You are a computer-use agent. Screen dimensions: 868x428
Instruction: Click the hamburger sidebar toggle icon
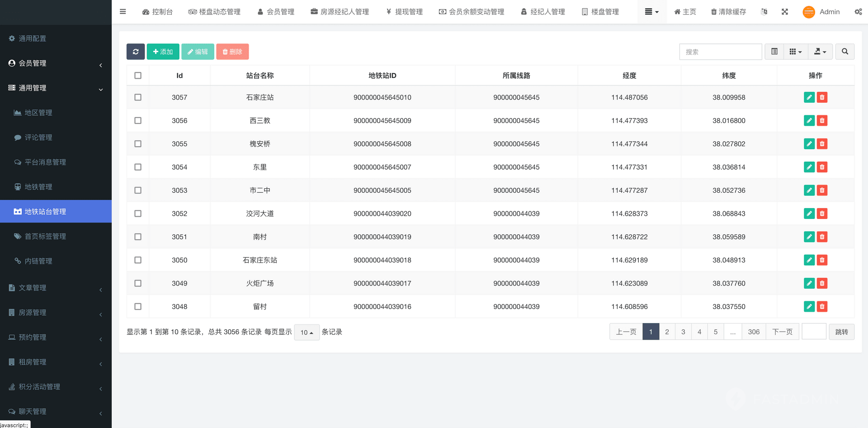(123, 12)
